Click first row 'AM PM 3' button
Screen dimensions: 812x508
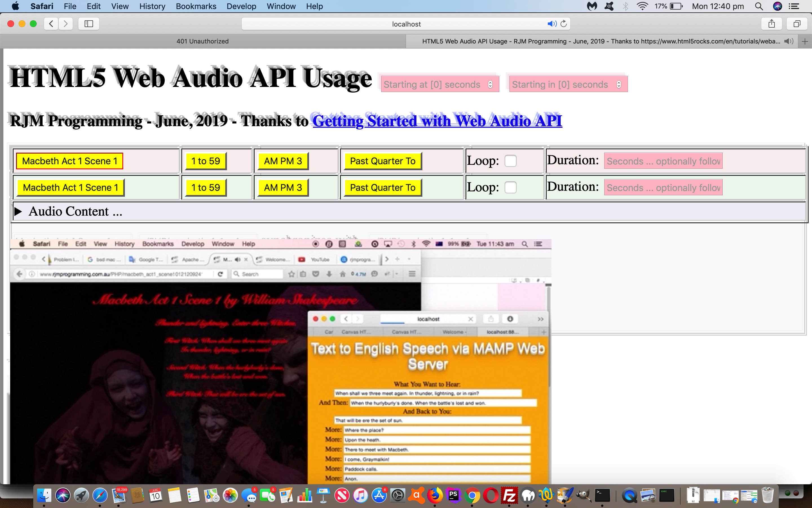tap(283, 161)
